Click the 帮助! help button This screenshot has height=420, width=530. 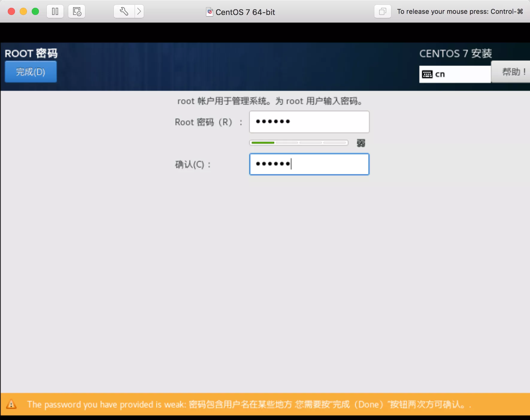coord(511,72)
